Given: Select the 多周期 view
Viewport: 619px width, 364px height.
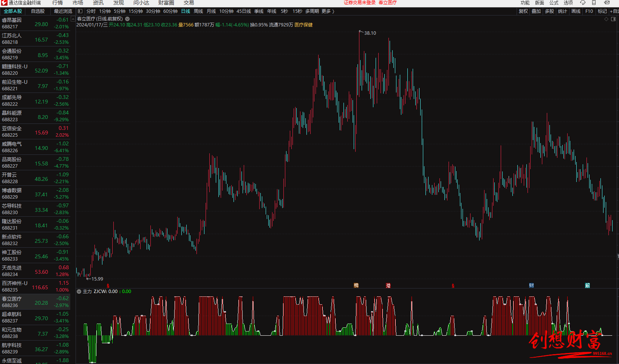Looking at the screenshot, I should [x=312, y=11].
